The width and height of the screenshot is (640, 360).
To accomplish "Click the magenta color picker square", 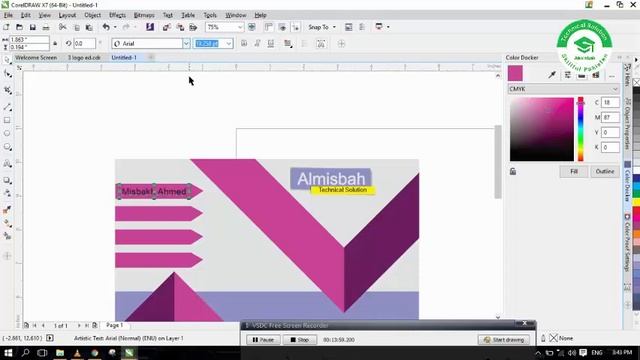I will (542, 129).
